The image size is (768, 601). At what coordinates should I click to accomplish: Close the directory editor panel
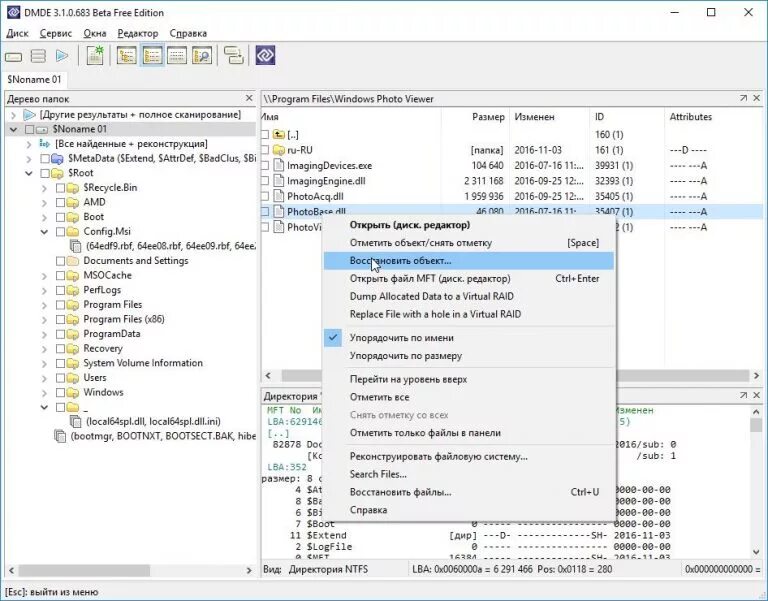(x=757, y=395)
